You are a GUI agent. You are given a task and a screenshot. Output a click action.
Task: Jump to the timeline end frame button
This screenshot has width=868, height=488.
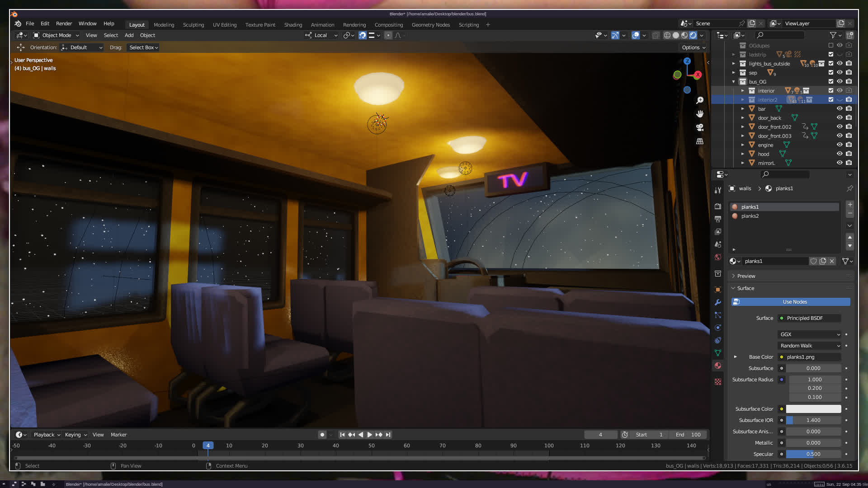click(388, 435)
